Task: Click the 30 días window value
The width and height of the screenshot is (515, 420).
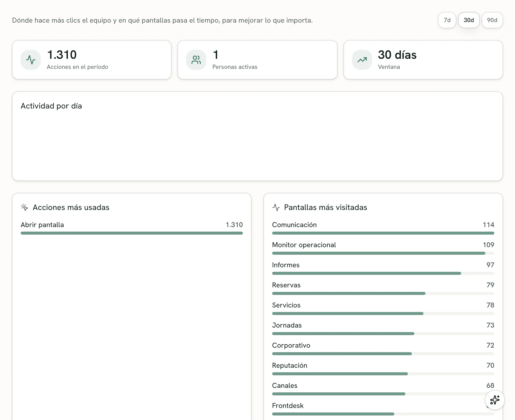Action: point(397,55)
